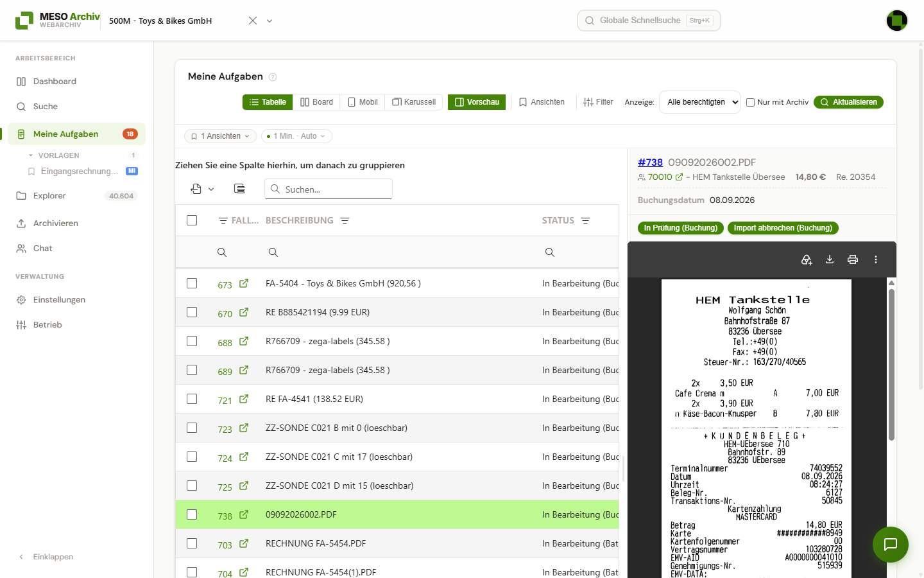Expand the company selector chevron
This screenshot has width=924, height=578.
coord(269,21)
